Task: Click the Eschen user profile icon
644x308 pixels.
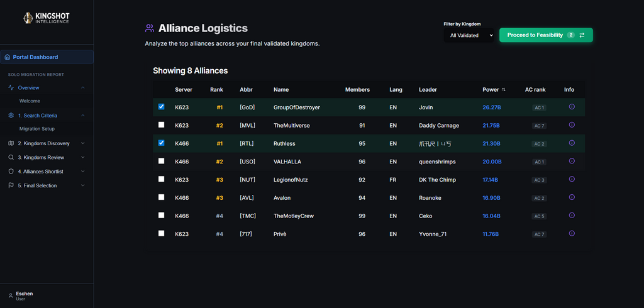Action: (10, 295)
